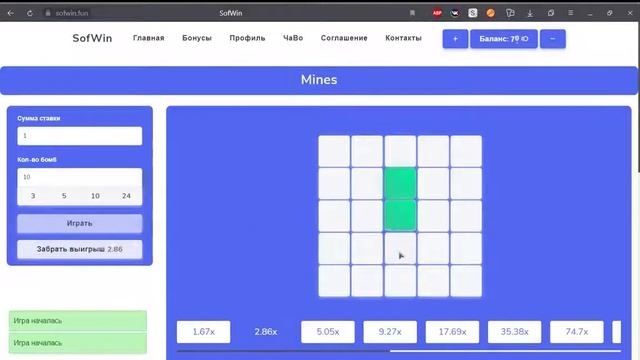Image resolution: width=640 pixels, height=360 pixels.
Task: Click the 74.7x multiplier chip
Action: [x=576, y=332]
